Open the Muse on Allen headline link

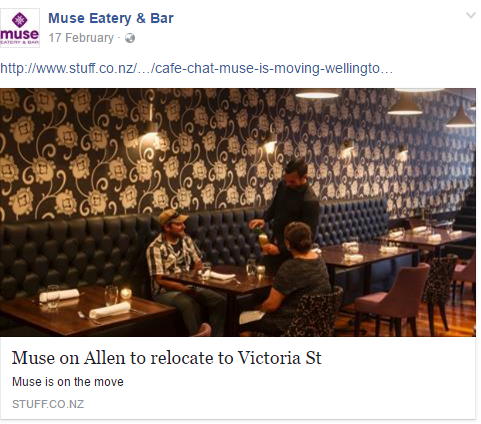tap(166, 358)
